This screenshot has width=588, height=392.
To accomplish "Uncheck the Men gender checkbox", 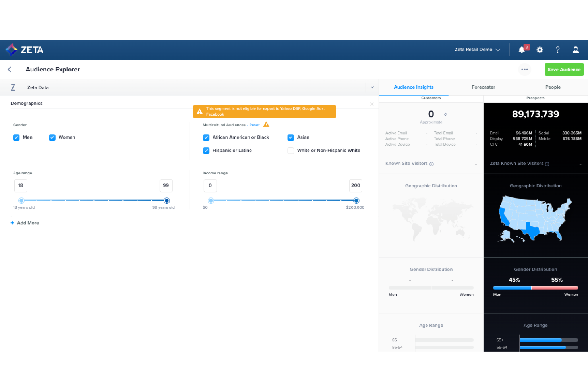I will (16, 137).
